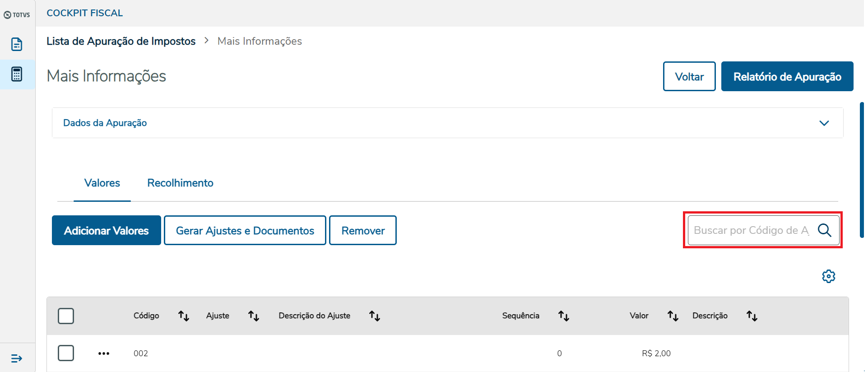Expand the sidebar menu with arrow icon
The image size is (868, 372).
[x=17, y=358]
